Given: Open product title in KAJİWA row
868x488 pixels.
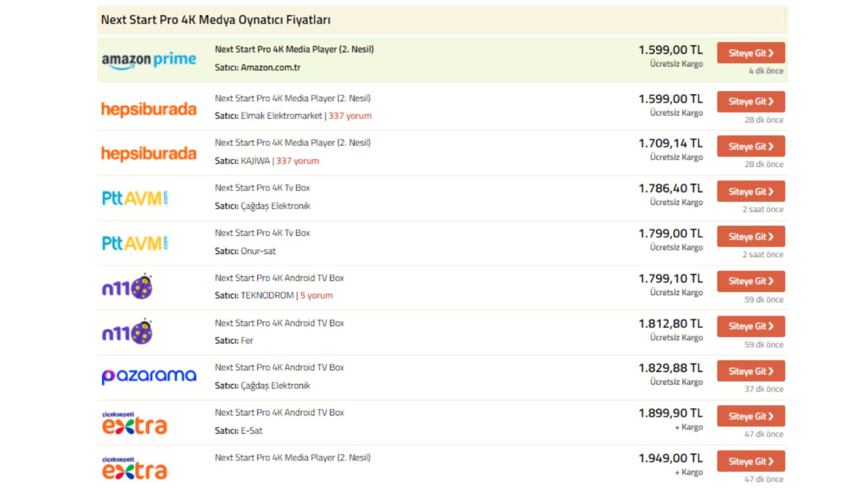Looking at the screenshot, I should point(292,143).
